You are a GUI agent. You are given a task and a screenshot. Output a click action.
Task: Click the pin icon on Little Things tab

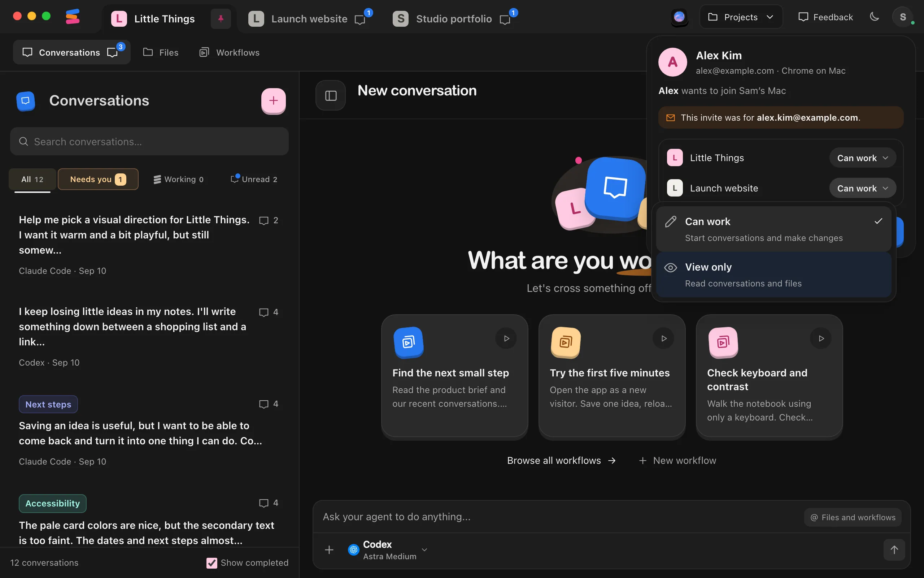coord(221,18)
